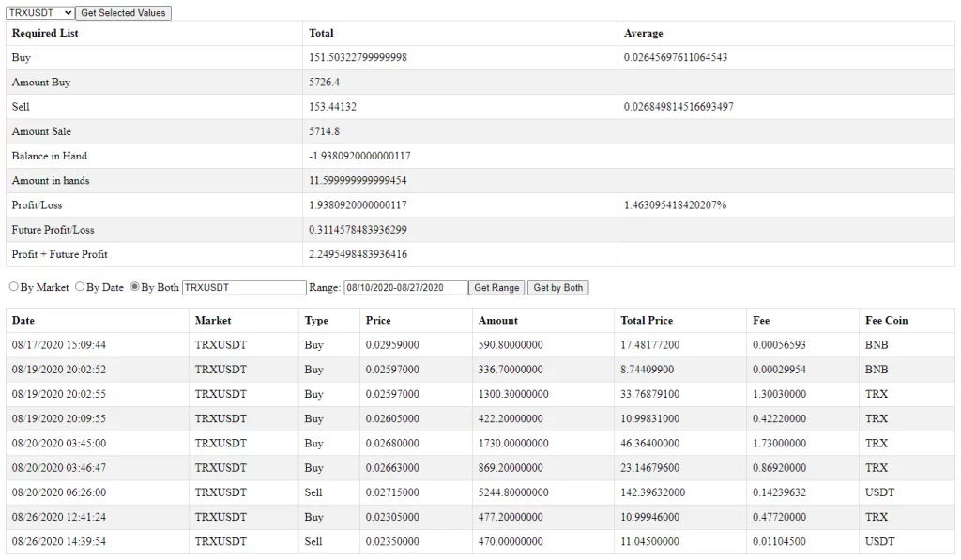The height and width of the screenshot is (560, 961).
Task: Click the Average column header
Action: click(644, 33)
